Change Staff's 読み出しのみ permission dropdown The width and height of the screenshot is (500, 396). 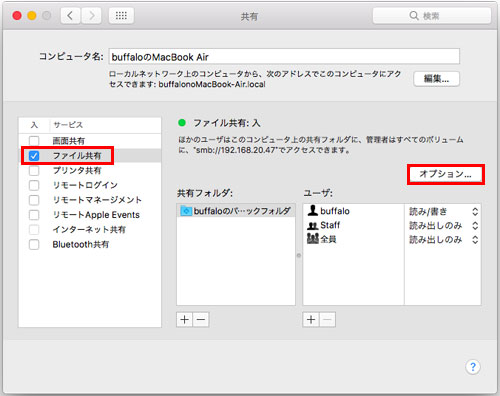(443, 225)
